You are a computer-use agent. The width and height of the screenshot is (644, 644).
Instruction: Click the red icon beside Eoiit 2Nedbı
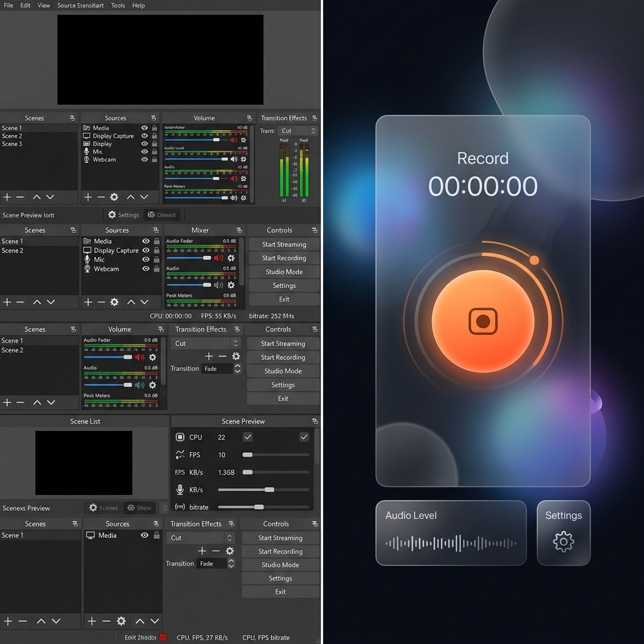tap(163, 638)
